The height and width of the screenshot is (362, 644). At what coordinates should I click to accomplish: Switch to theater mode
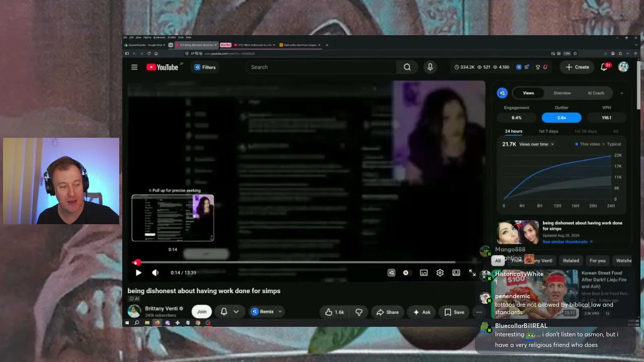pyautogui.click(x=456, y=273)
